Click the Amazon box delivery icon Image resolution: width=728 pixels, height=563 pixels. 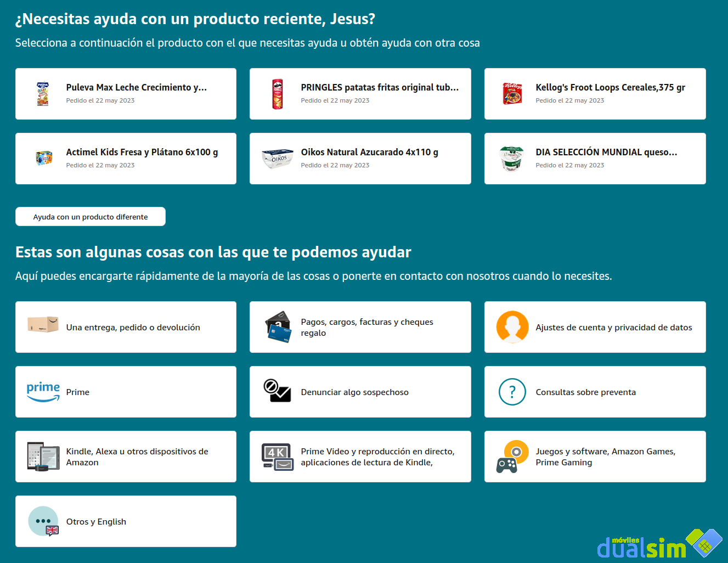point(43,325)
